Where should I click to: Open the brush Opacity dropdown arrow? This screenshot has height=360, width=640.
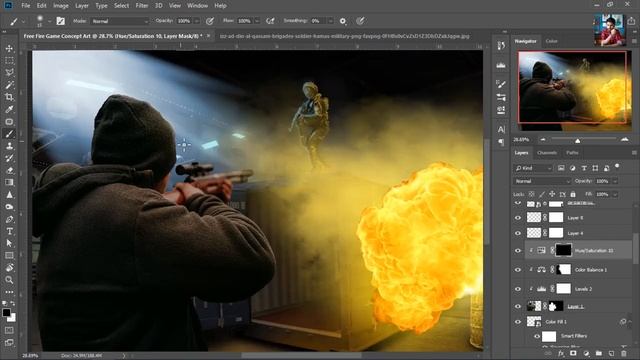(x=197, y=21)
